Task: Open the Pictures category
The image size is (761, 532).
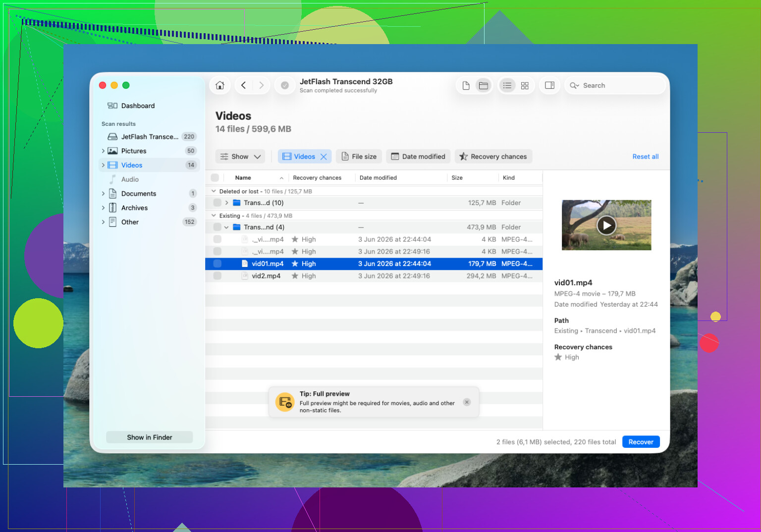Action: pyautogui.click(x=149, y=151)
